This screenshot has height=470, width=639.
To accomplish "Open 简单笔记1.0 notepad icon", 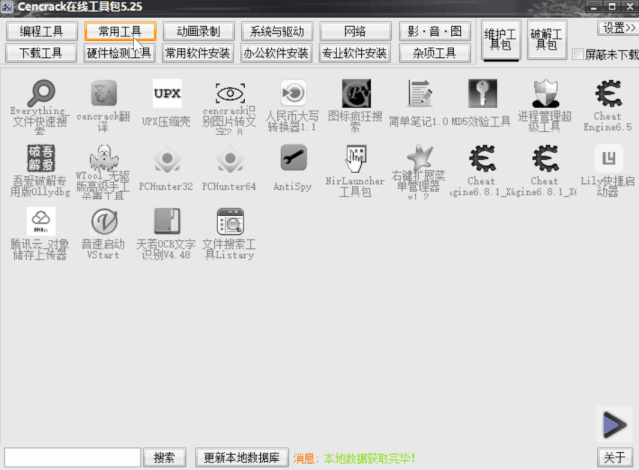I will [420, 93].
